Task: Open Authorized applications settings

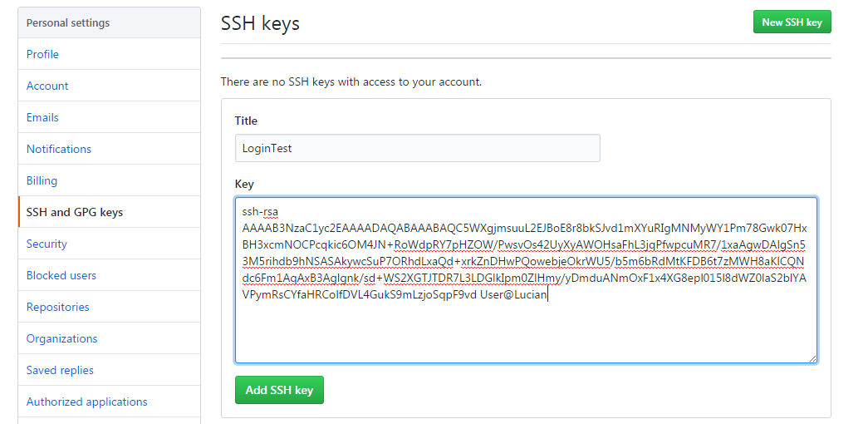Action: tap(87, 402)
